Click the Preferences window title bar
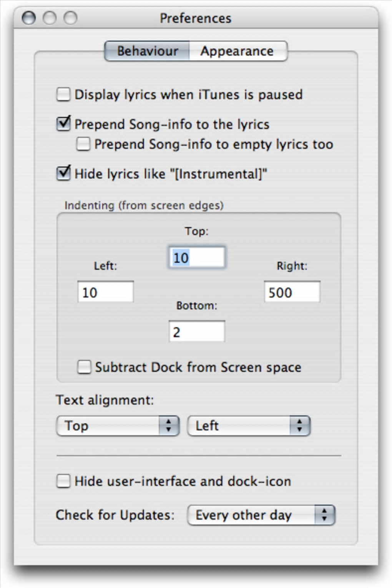The width and height of the screenshot is (392, 588). [196, 18]
